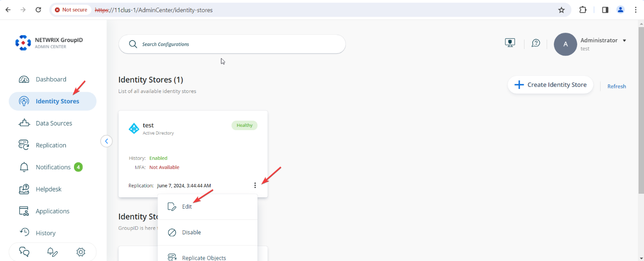Click the Refresh link

tap(616, 86)
